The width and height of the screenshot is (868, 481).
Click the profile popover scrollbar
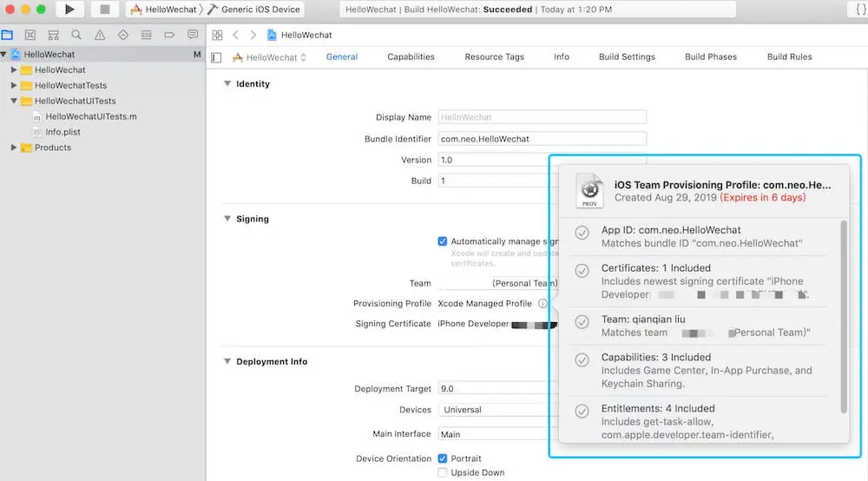[844, 317]
